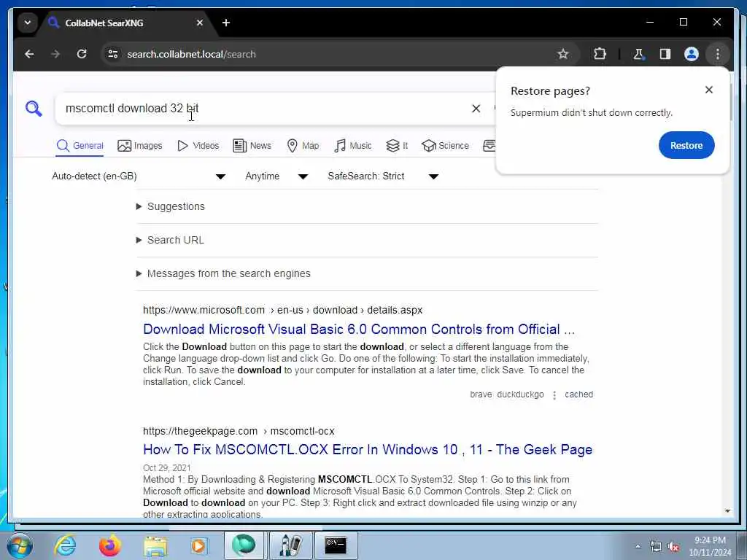This screenshot has width=747, height=560.
Task: Open the SafeSearch: Strict dropdown
Action: coord(383,176)
